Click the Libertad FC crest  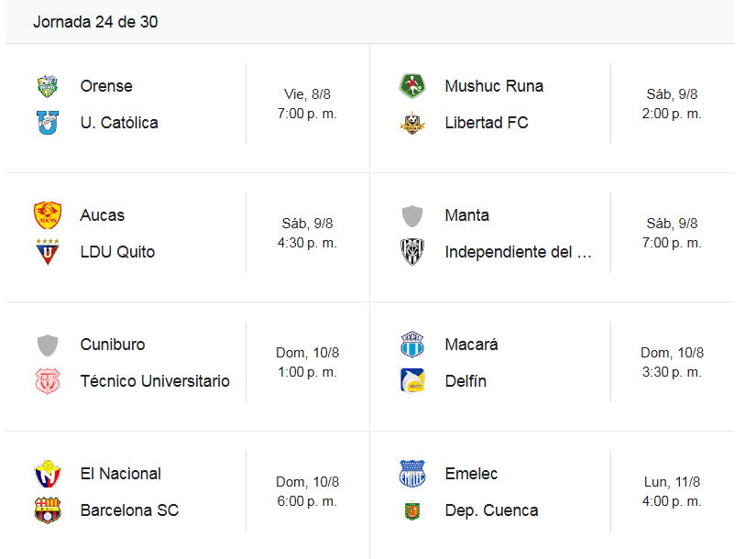412,123
